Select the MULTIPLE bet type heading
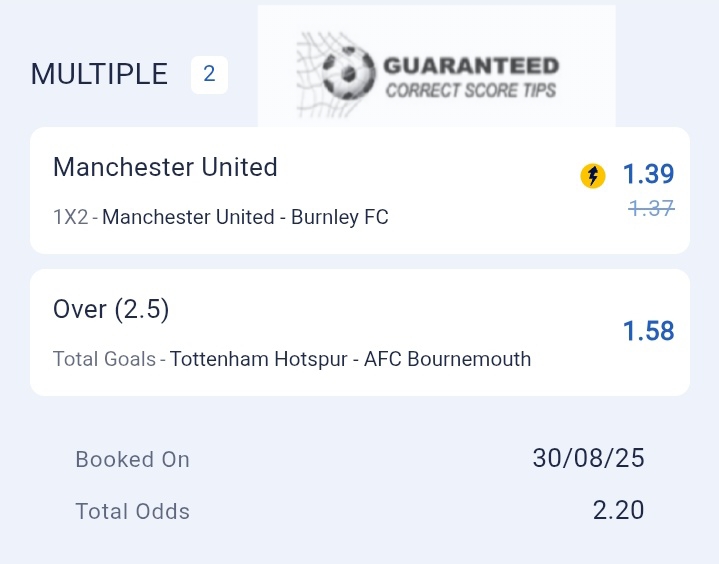This screenshot has width=719, height=564. pos(99,74)
